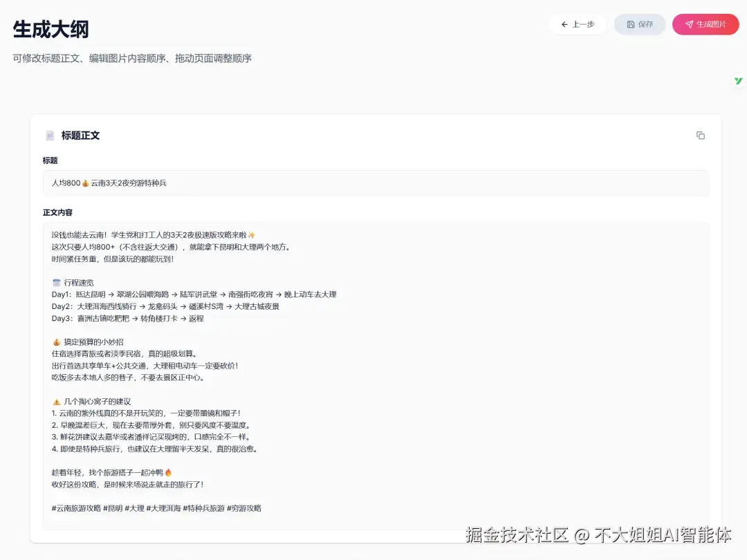747x560 pixels.
Task: Click the 正文内容 label
Action: (x=57, y=212)
